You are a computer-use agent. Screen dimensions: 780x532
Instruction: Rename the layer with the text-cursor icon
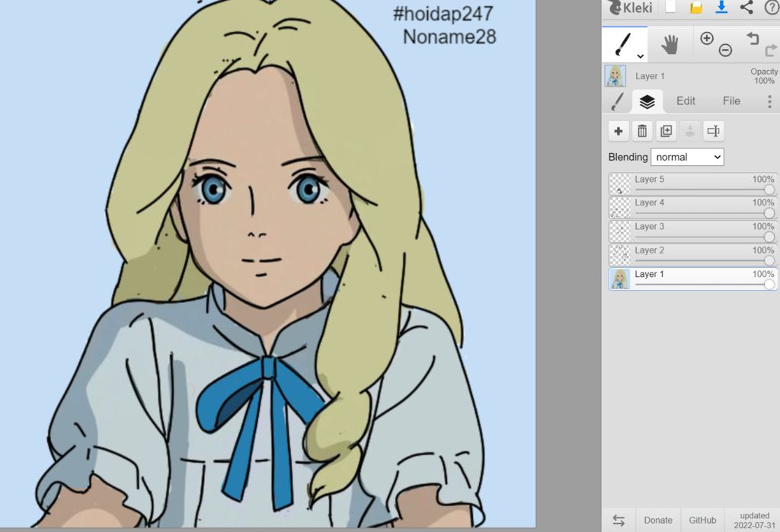[713, 131]
